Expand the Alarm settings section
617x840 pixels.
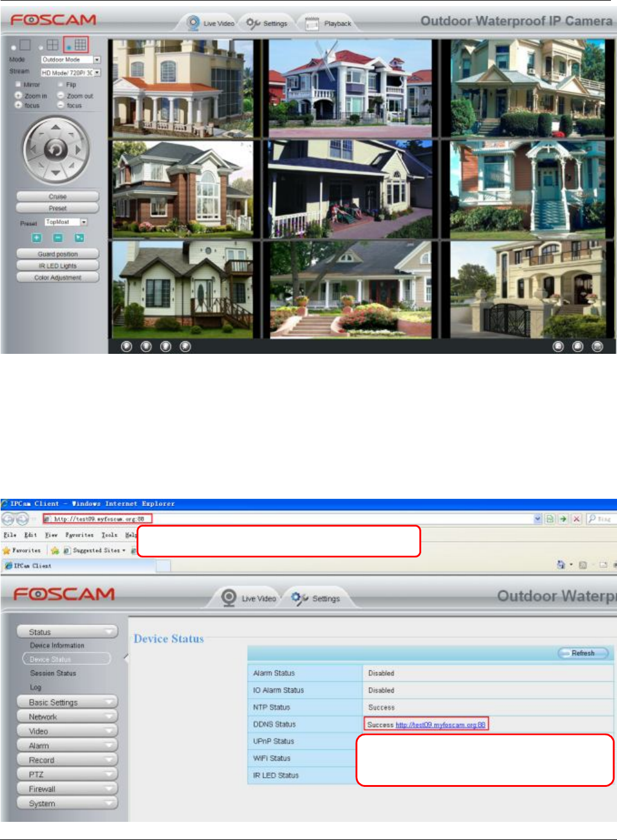pos(67,746)
